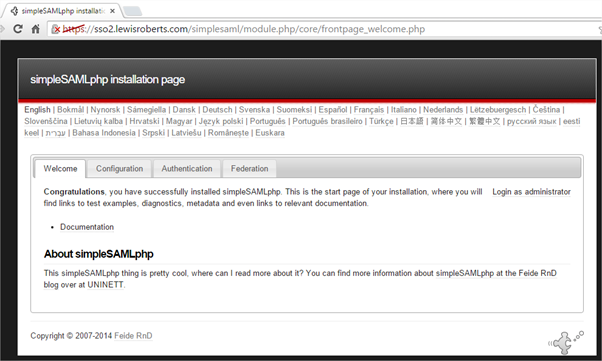Switch language to русский язык
Viewport: 602px width, 361px height.
point(531,121)
